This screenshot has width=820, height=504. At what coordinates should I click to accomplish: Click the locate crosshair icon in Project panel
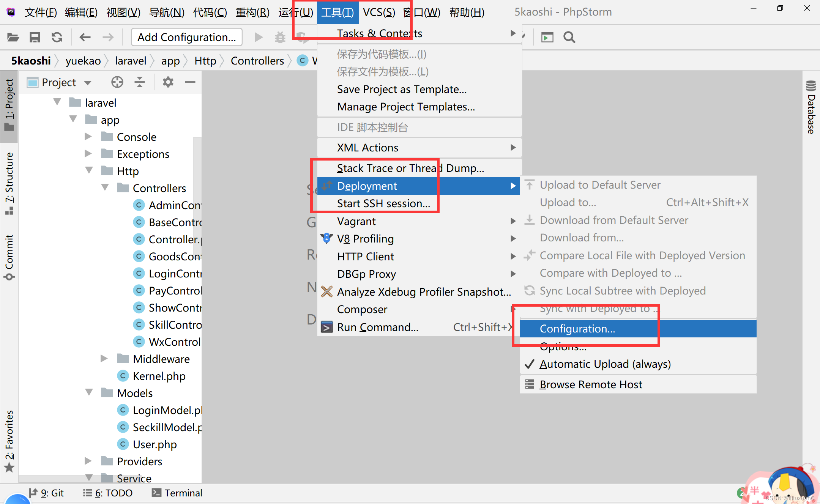pos(117,82)
